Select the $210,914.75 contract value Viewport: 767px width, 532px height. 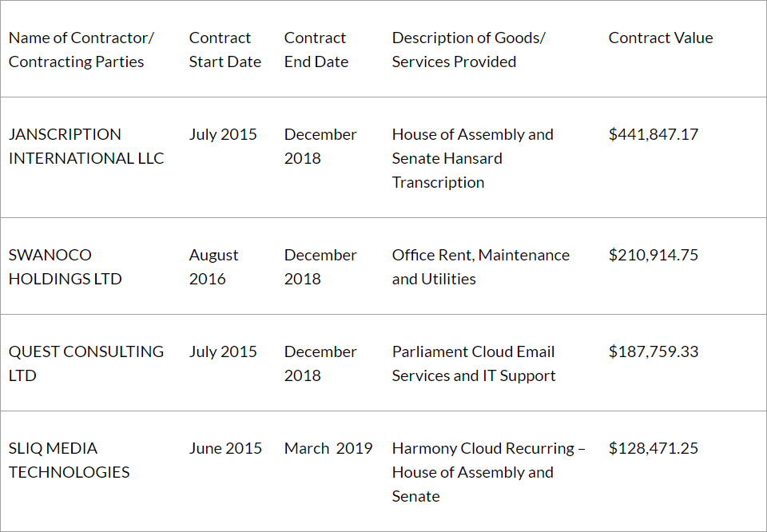pos(653,255)
